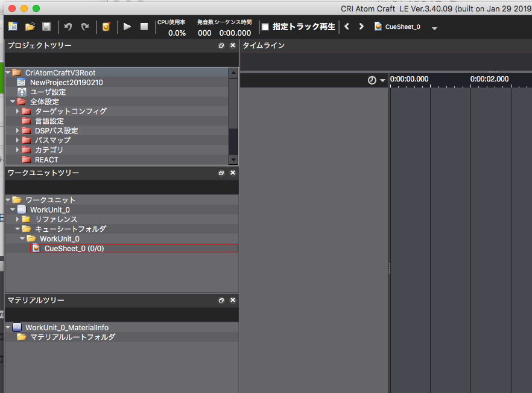Click the CPU使用率 0.0% readout
This screenshot has width=532, height=393.
tap(177, 33)
